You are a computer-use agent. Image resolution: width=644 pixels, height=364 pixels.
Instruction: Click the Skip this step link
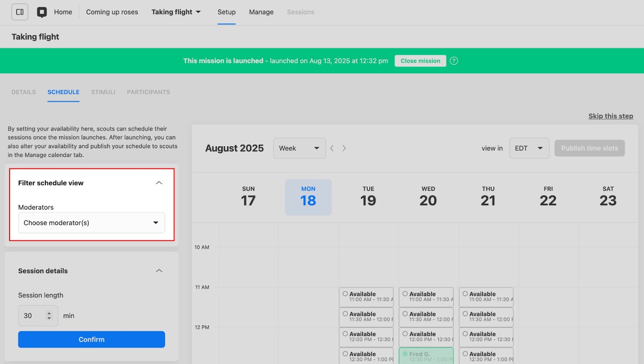[x=611, y=116]
